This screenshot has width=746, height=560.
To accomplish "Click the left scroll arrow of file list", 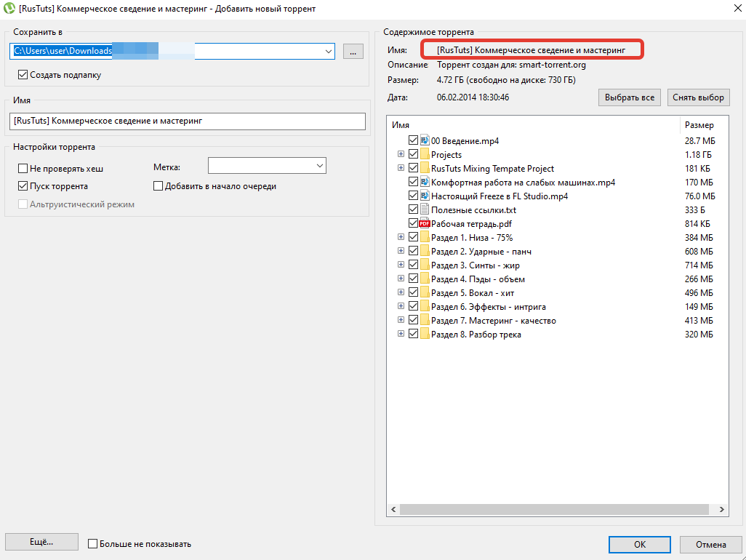I will point(393,509).
